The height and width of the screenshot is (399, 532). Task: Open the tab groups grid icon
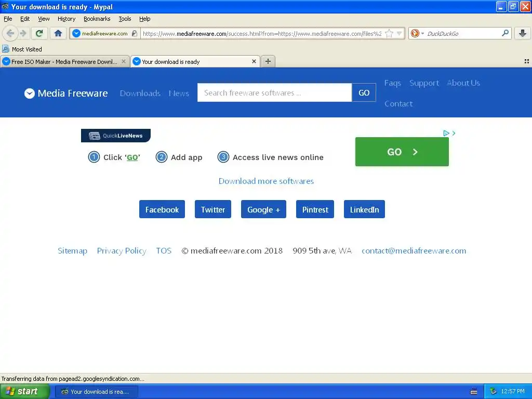point(527,61)
